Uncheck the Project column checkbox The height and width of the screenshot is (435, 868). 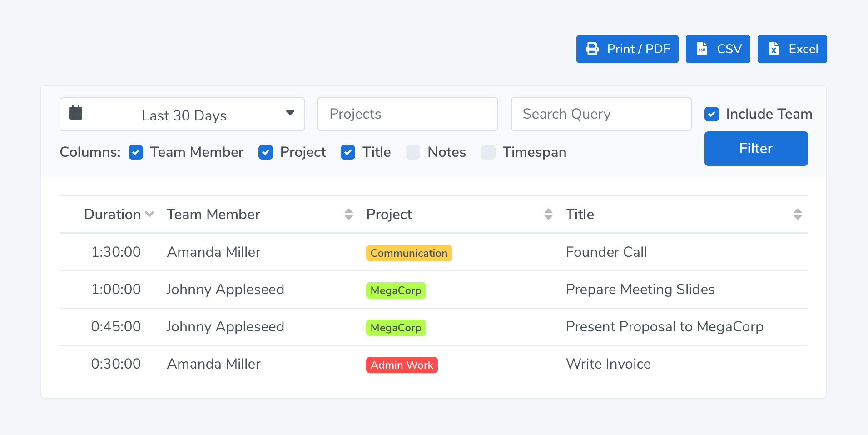pos(266,152)
